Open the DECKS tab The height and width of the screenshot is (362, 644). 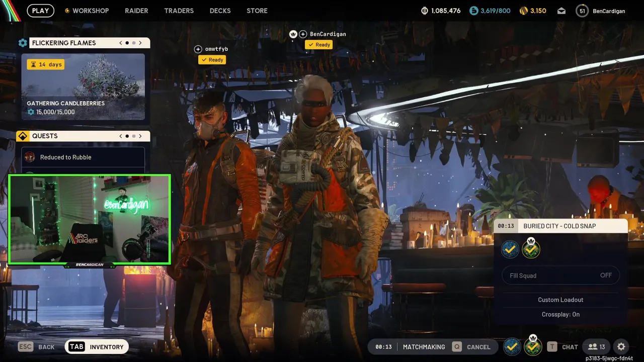point(220,11)
